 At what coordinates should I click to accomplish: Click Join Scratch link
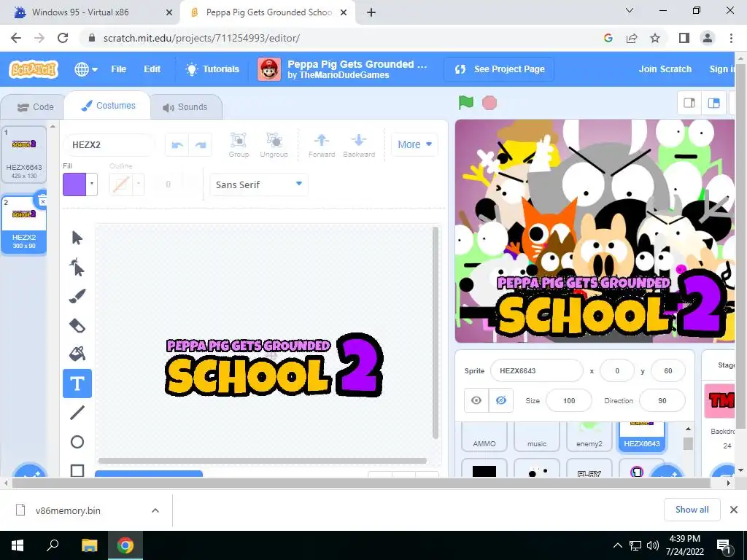[x=665, y=69]
